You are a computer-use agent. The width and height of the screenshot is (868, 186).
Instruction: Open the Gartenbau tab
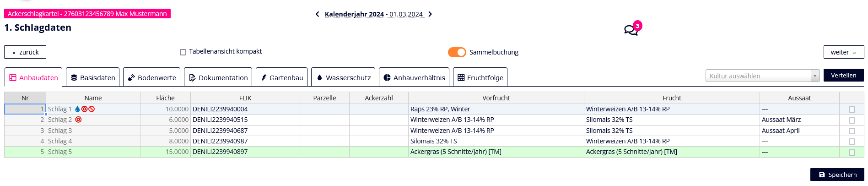pos(281,77)
